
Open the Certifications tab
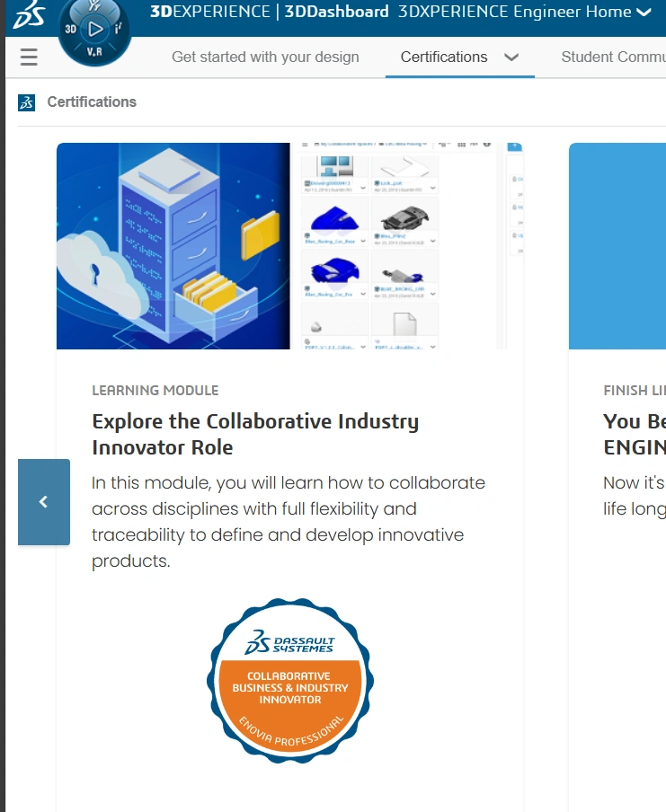444,57
